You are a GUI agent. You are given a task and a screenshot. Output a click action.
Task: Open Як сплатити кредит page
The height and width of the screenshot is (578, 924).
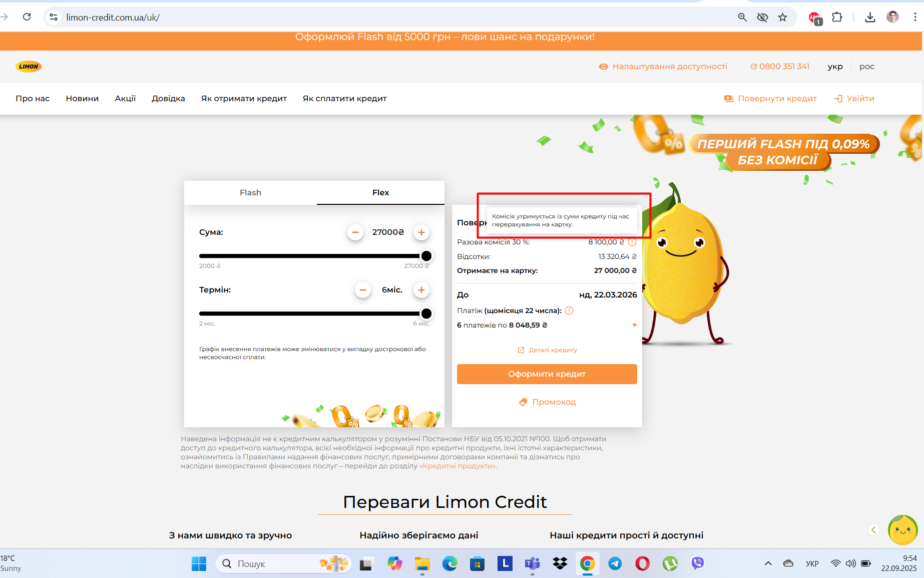pos(344,99)
